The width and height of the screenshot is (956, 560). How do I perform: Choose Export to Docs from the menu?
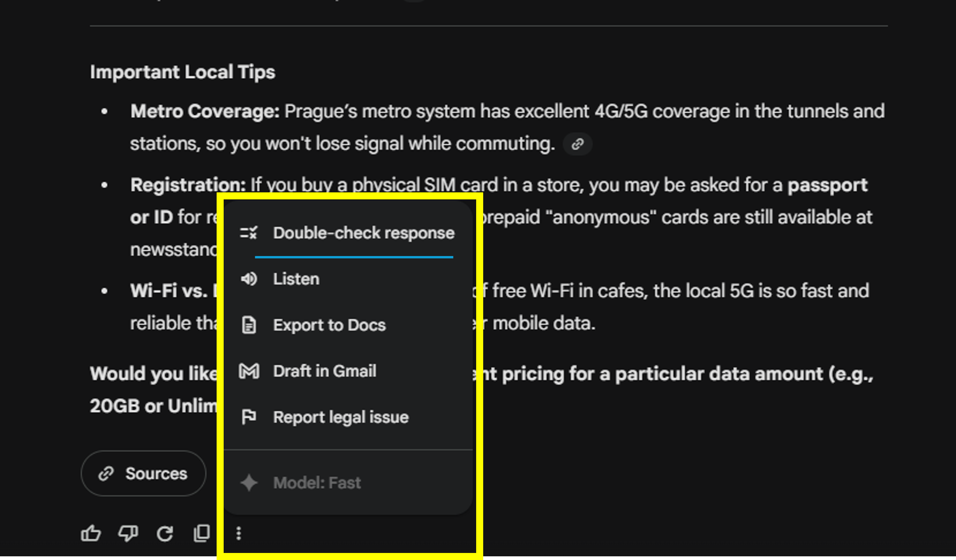[x=329, y=324]
